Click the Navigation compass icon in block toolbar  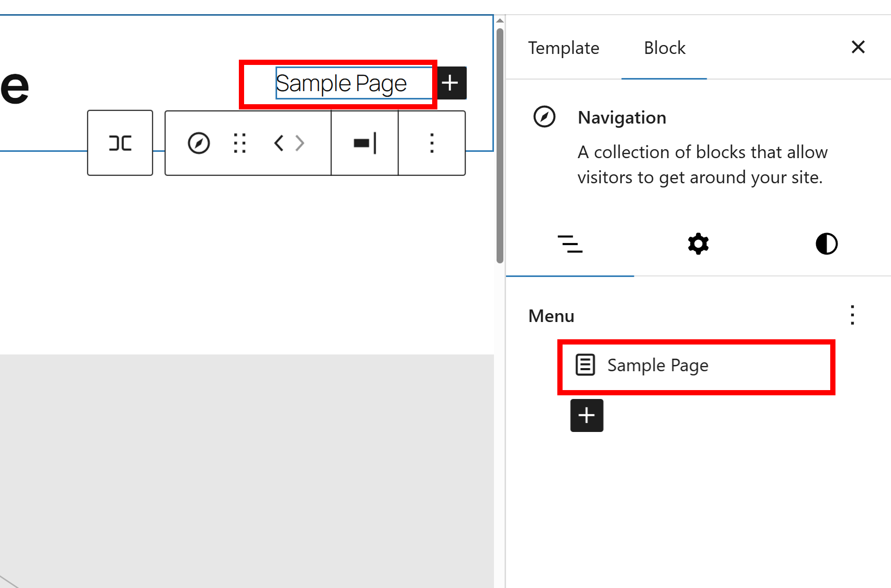[x=199, y=143]
